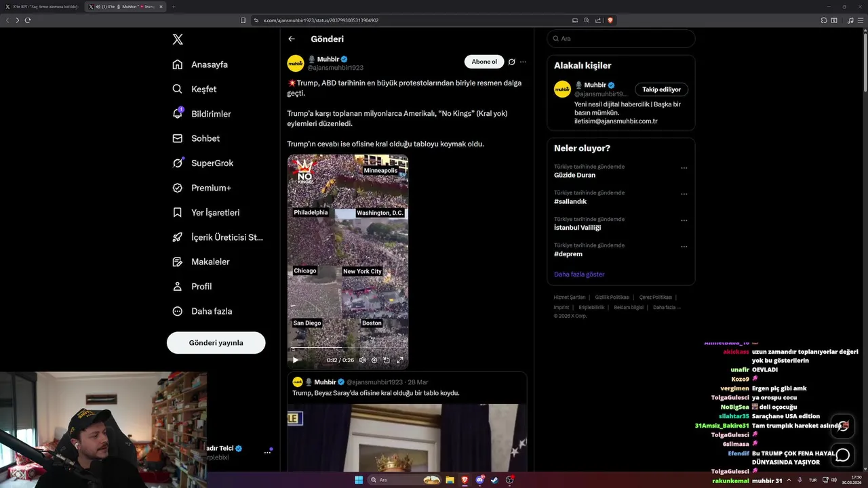Open SuperGrok from sidebar
Image resolution: width=868 pixels, height=488 pixels.
pos(203,163)
